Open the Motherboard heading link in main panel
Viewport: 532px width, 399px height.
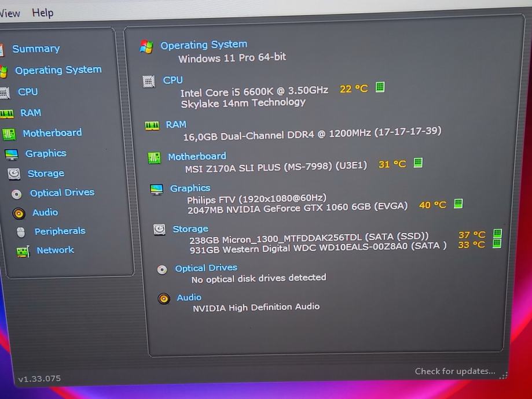[197, 156]
